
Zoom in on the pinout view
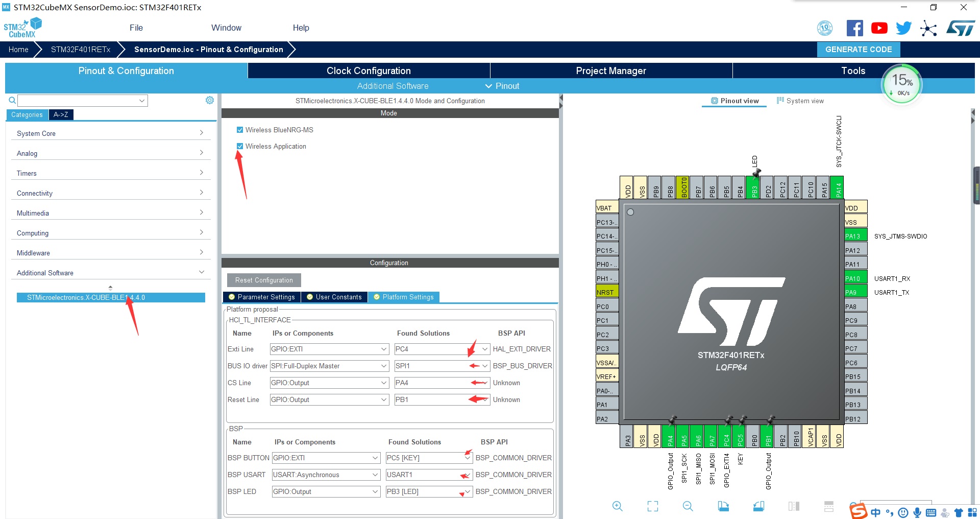pyautogui.click(x=617, y=506)
